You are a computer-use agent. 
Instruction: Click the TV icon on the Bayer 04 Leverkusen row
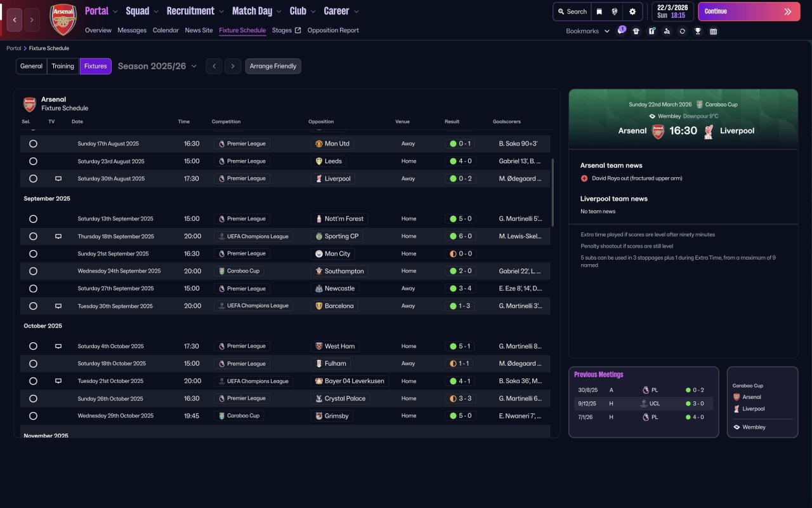pos(58,381)
